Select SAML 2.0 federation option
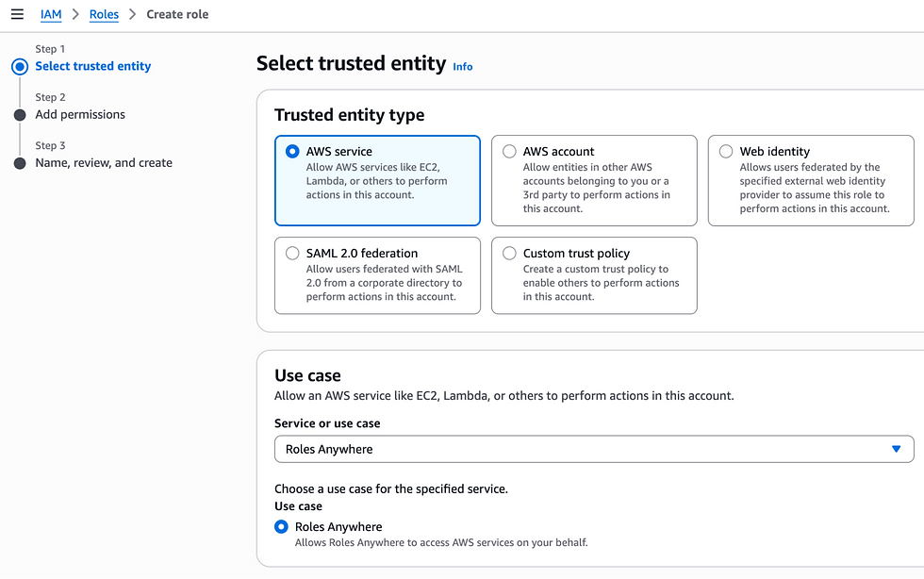This screenshot has height=579, width=924. tap(292, 253)
